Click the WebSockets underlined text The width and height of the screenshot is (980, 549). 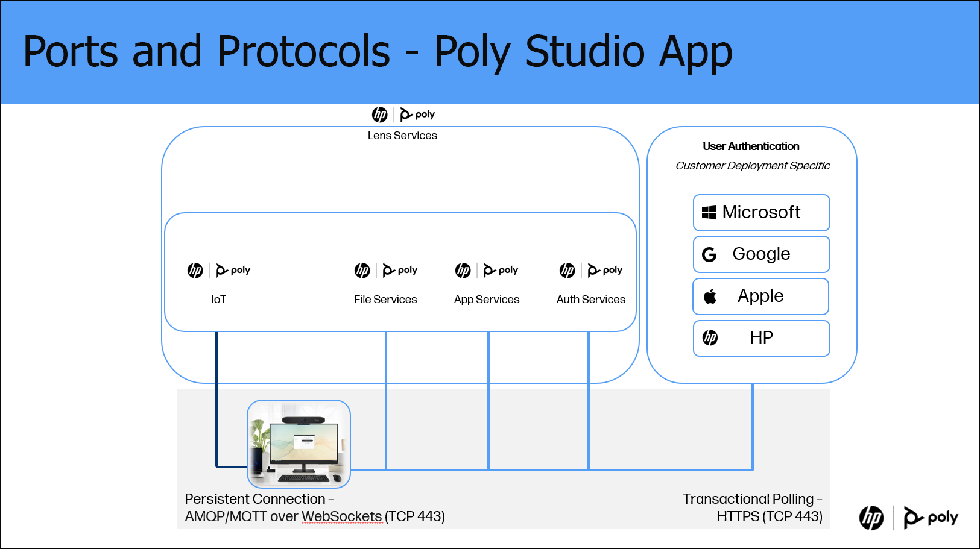point(341,516)
